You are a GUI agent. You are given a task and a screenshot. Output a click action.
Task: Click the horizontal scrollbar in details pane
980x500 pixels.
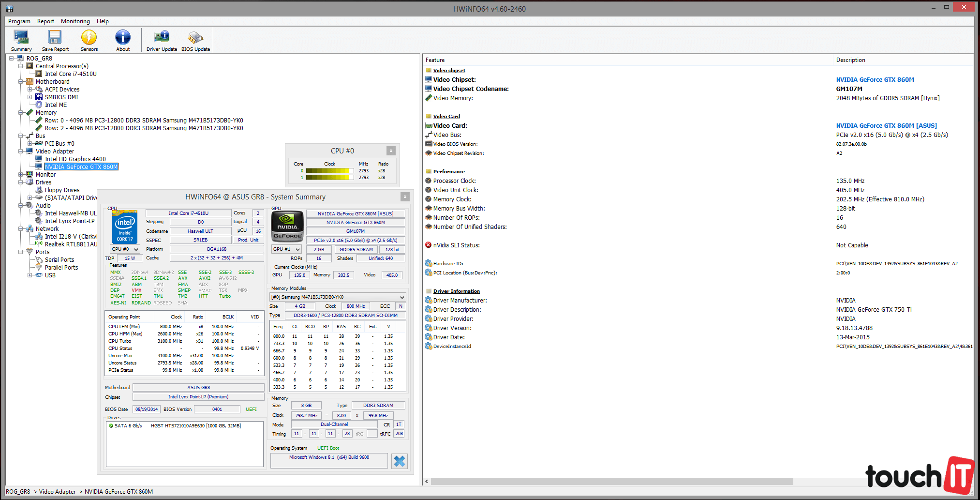pos(611,482)
